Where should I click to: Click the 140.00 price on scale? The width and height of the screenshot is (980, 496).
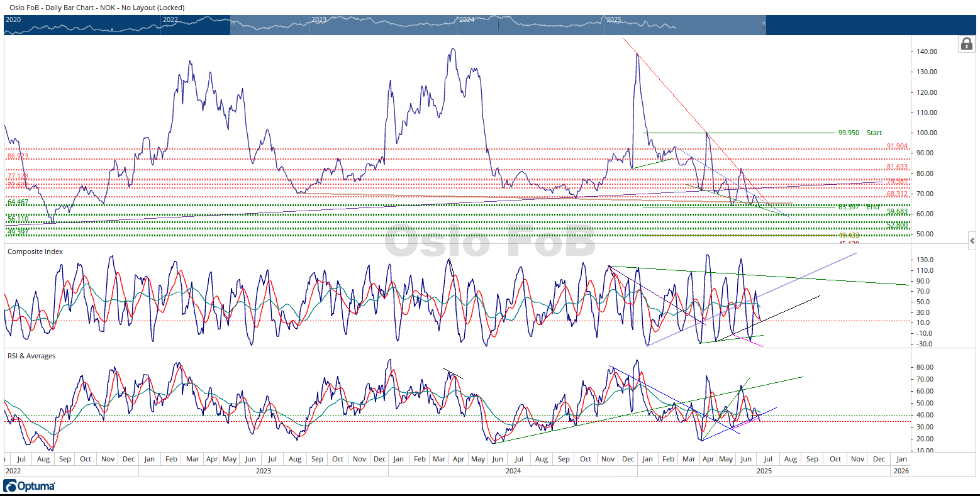pyautogui.click(x=927, y=52)
